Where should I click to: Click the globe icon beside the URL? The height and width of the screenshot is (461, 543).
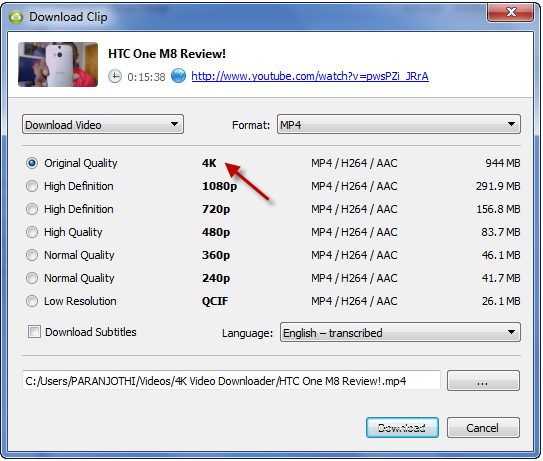pos(178,76)
